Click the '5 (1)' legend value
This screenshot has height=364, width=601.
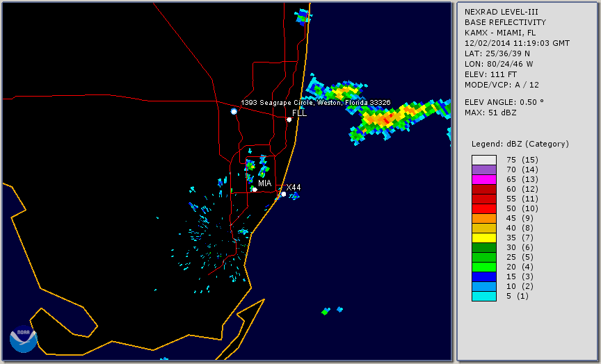tap(518, 296)
